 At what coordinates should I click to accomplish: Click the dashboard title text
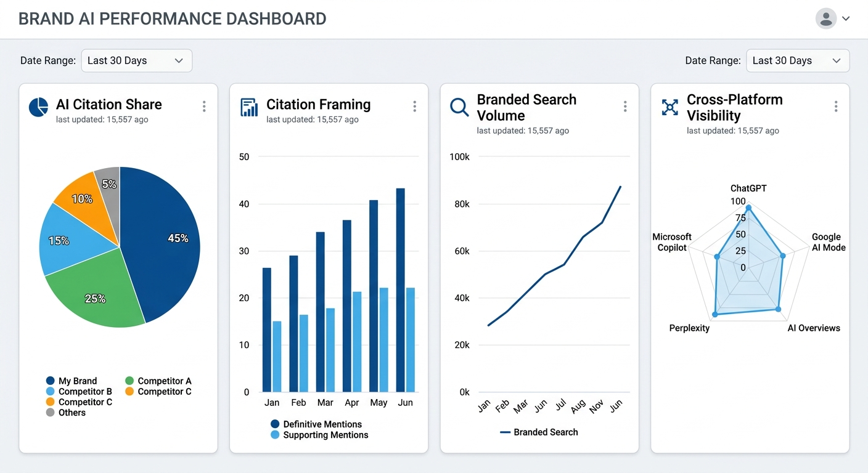click(x=173, y=18)
